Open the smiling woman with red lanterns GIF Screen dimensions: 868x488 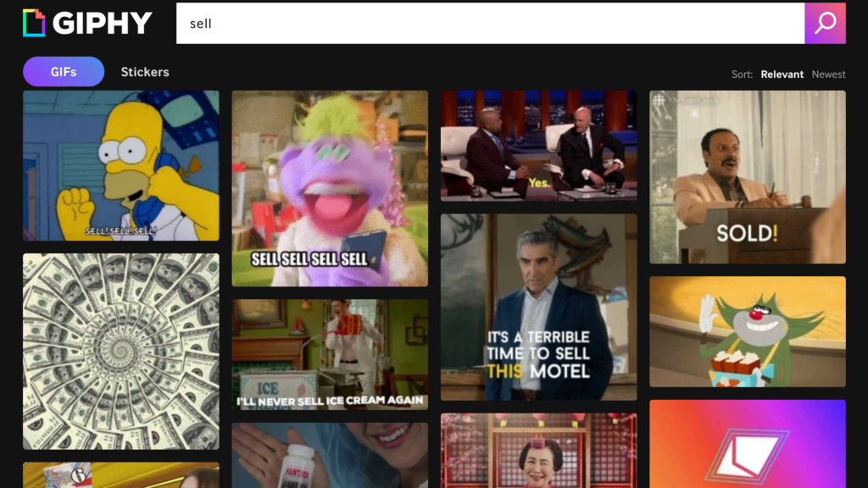[538, 450]
